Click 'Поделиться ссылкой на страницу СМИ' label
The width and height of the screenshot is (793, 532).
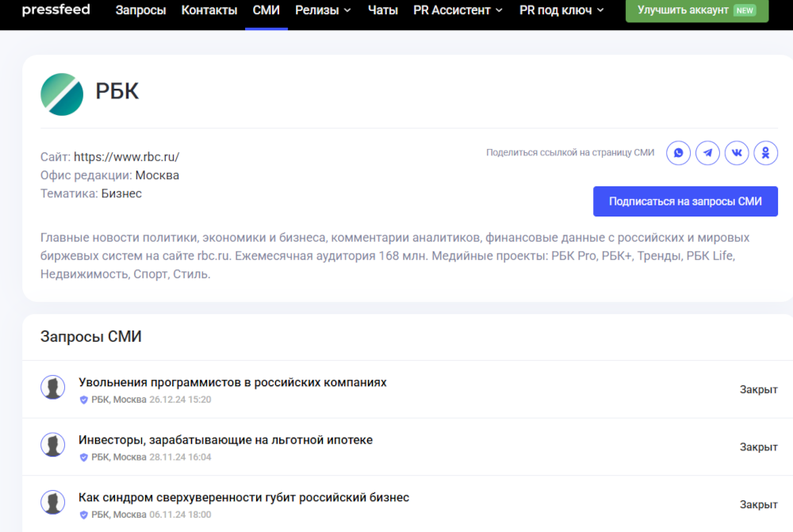[x=570, y=153]
